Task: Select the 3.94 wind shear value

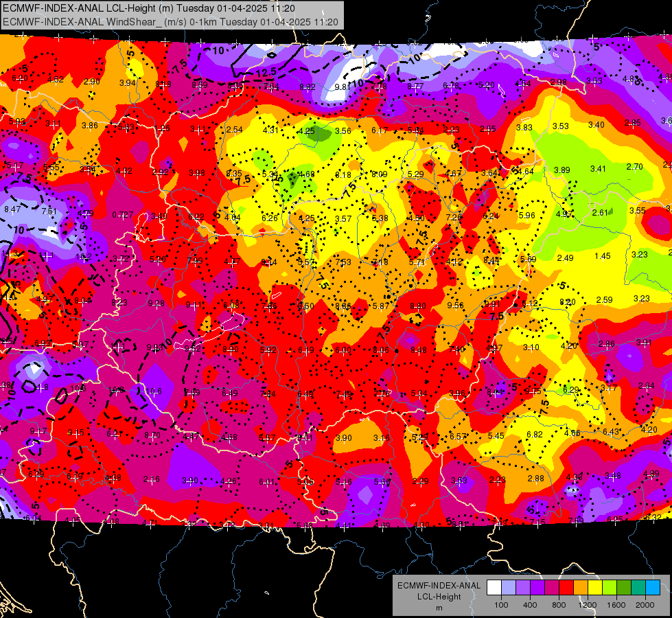Action: 127,83
